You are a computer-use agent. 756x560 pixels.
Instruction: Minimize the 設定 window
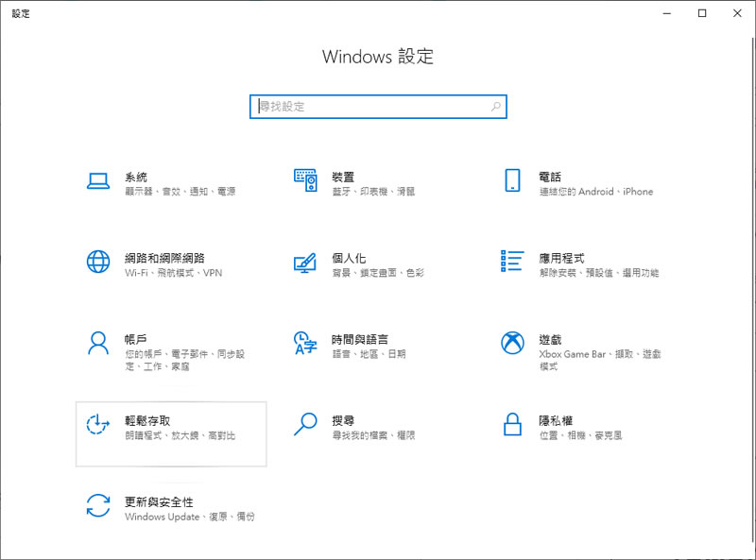click(x=667, y=13)
